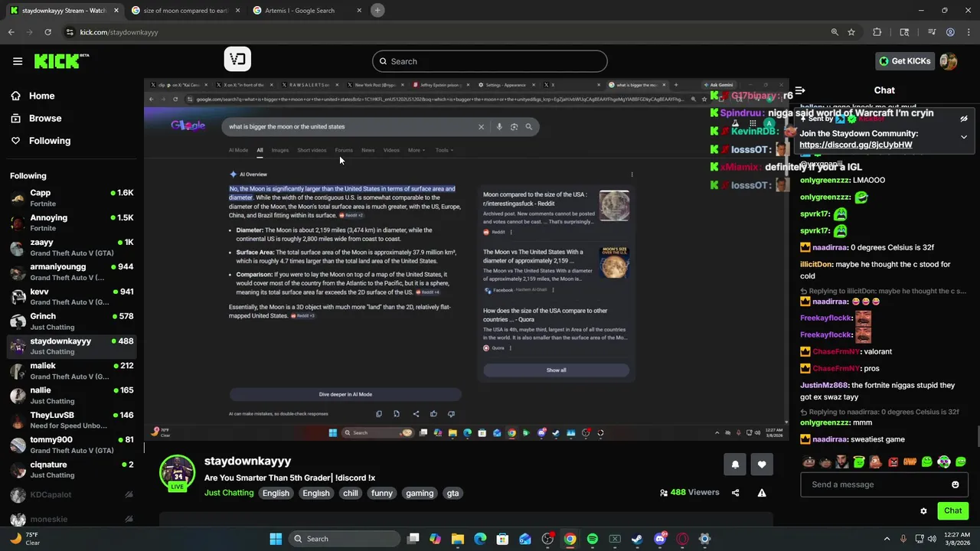This screenshot has height=551, width=980.
Task: Click the notification bell for staydownkayyy
Action: [735, 465]
